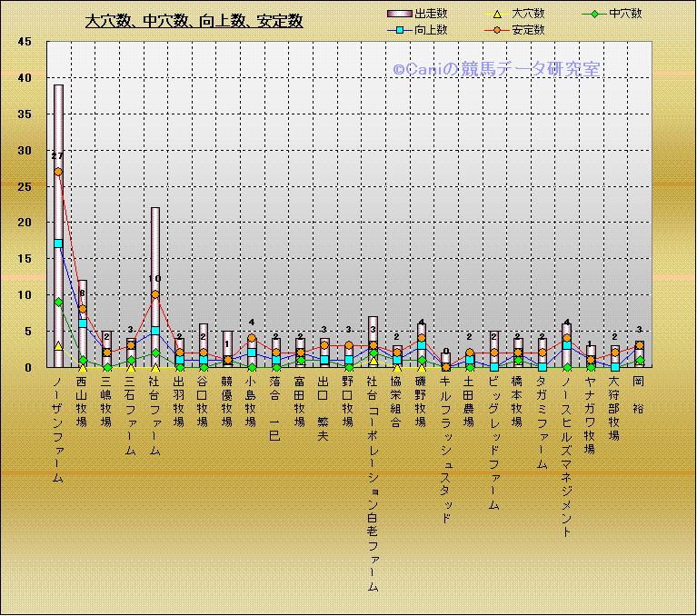
Task: Click the 社台コーポレーション白老ファーム axis label
Action: pos(373,482)
